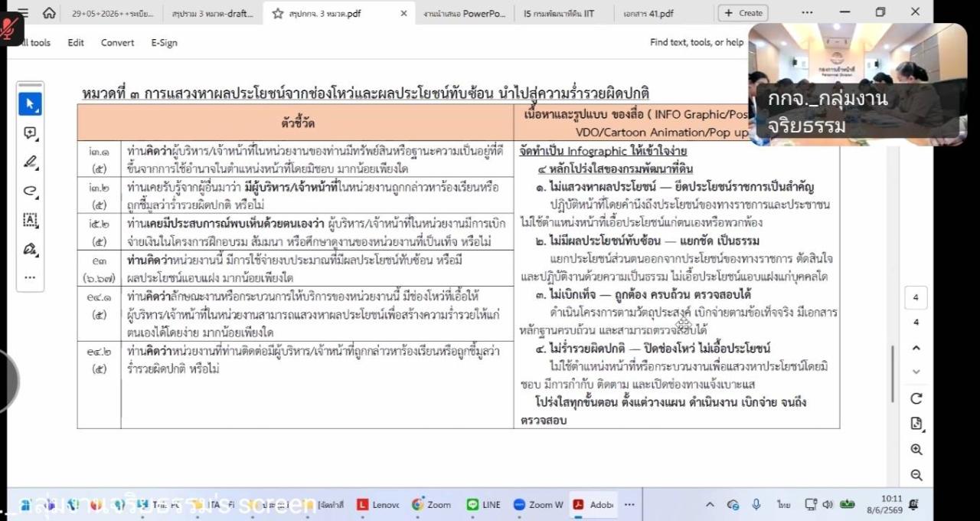980x521 pixels.
Task: Open the Edit menu
Action: pos(76,43)
